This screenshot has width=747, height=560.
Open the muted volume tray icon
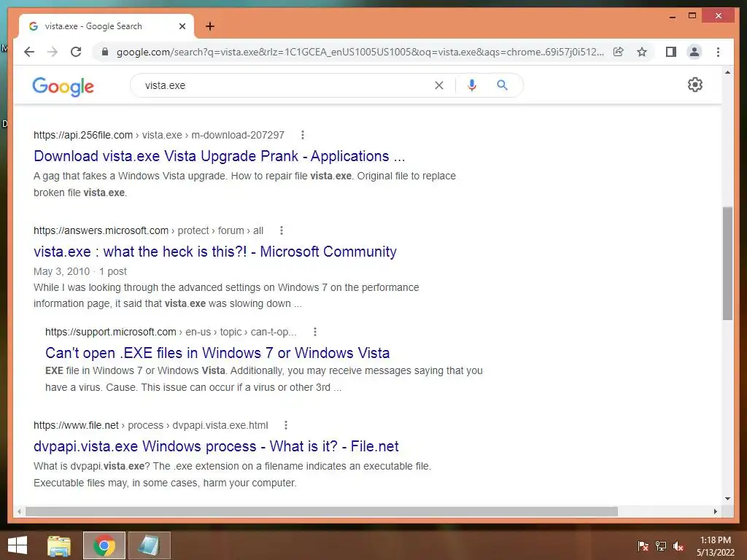[x=678, y=545]
